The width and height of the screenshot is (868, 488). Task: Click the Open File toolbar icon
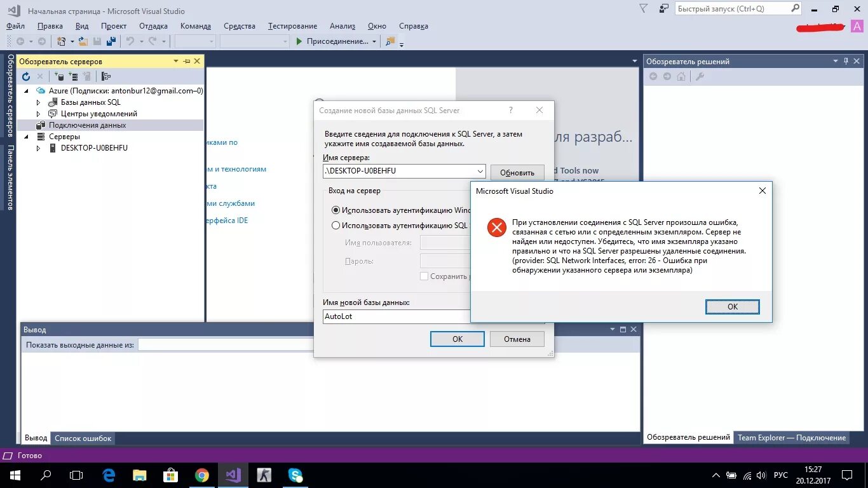click(x=83, y=41)
